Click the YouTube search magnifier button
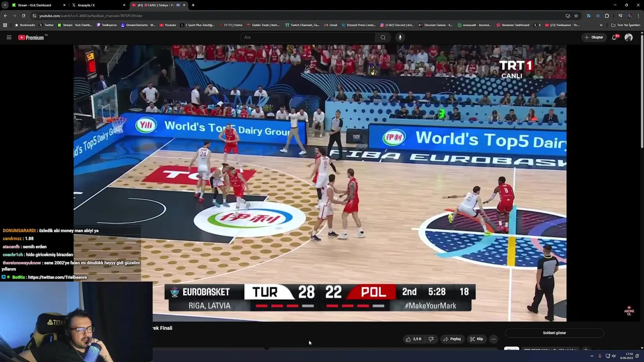Image resolution: width=644 pixels, height=362 pixels. point(383,37)
